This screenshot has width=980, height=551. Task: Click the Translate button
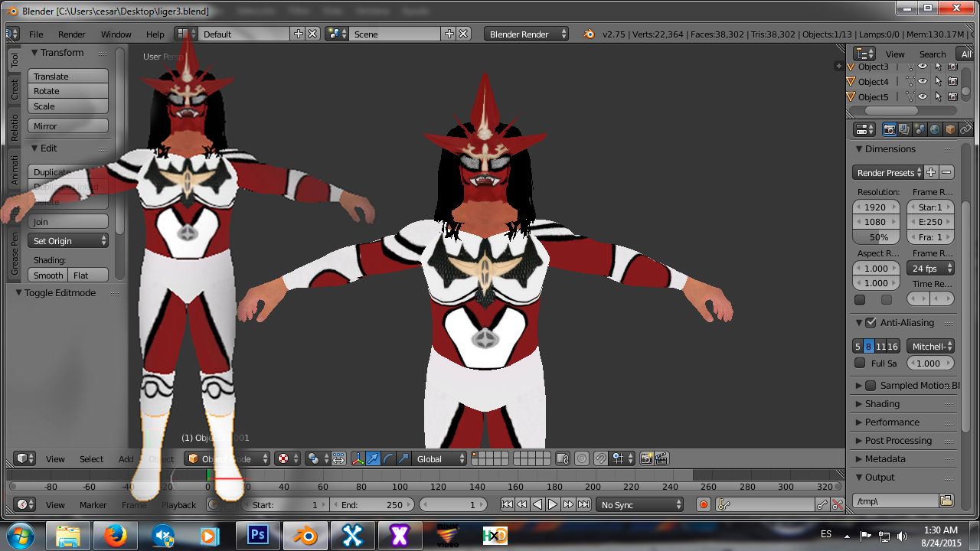click(68, 77)
